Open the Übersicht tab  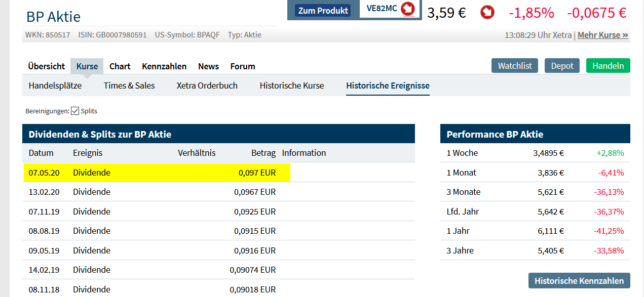pos(47,66)
